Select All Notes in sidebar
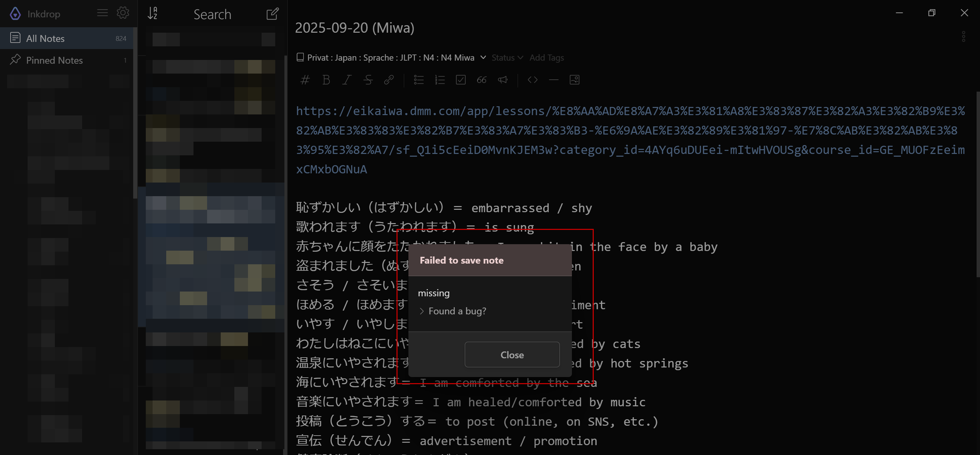Screen dimensions: 980x455 pyautogui.click(x=45, y=38)
